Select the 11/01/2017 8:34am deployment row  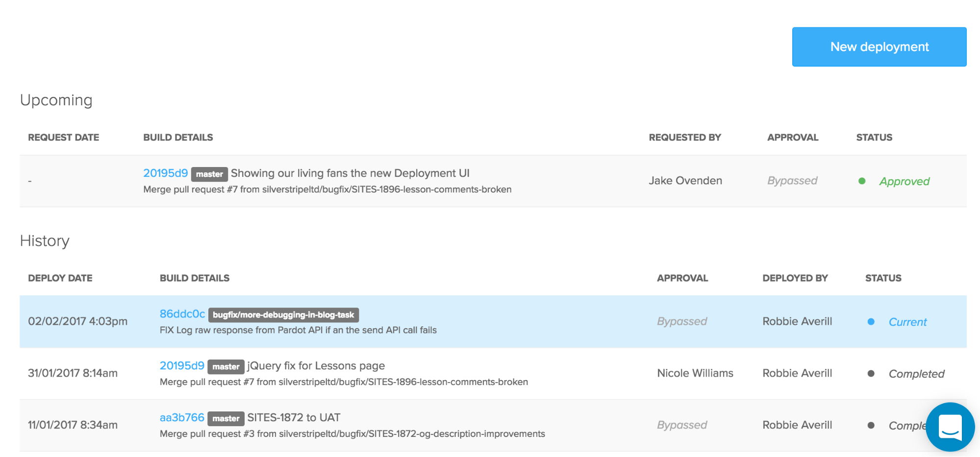click(73, 425)
